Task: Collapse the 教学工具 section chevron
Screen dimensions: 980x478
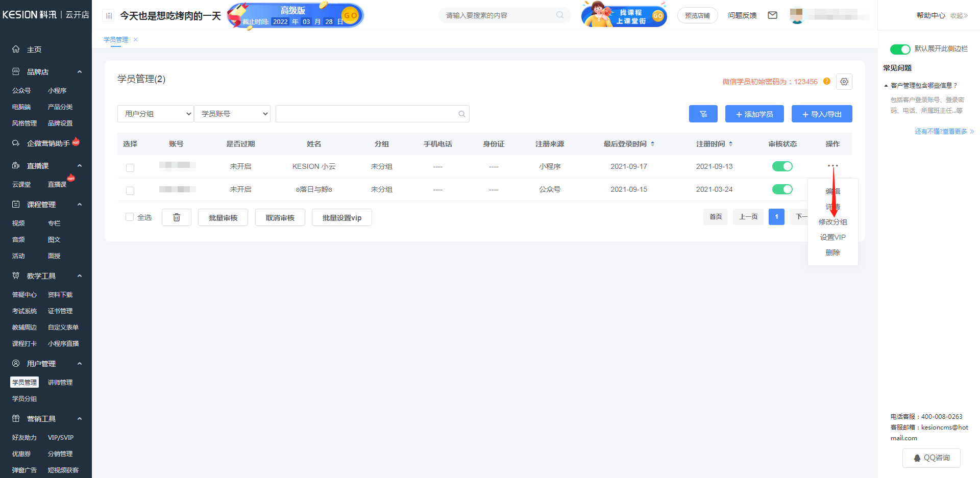Action: pos(80,276)
